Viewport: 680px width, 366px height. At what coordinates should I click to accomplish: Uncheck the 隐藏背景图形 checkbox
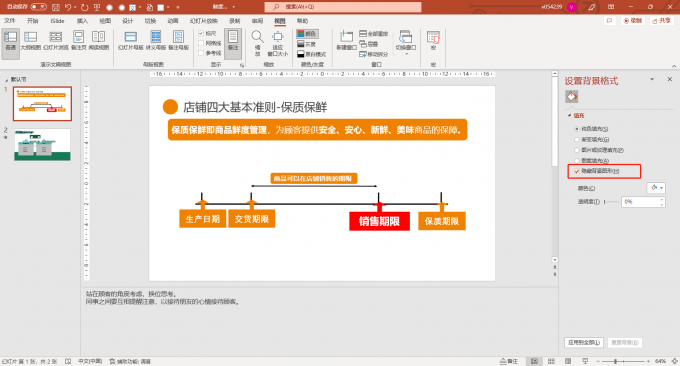[577, 171]
